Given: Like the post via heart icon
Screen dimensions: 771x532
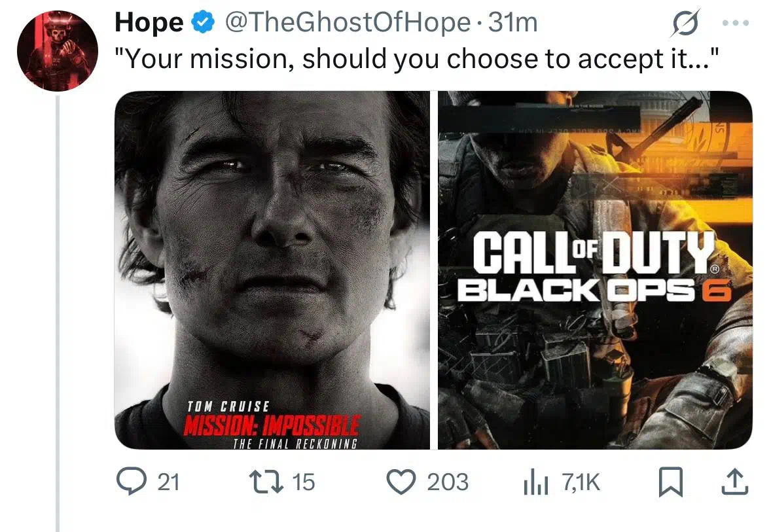Looking at the screenshot, I should pos(401,482).
